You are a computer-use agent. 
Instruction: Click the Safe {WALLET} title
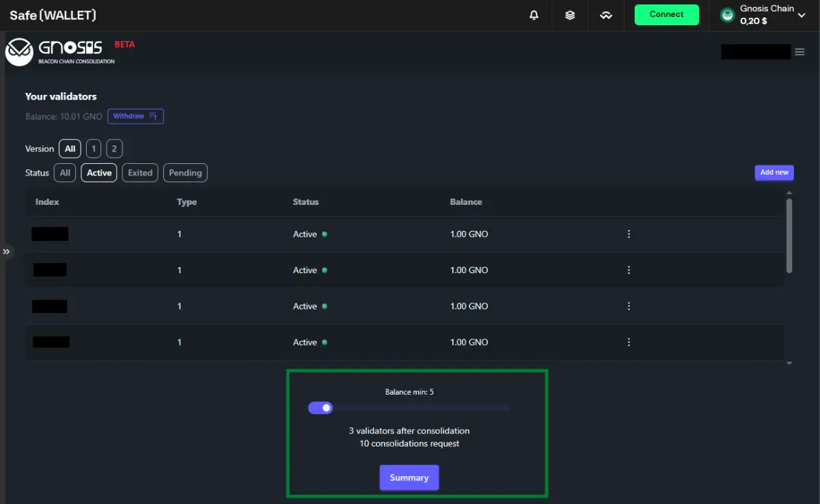[x=53, y=15]
